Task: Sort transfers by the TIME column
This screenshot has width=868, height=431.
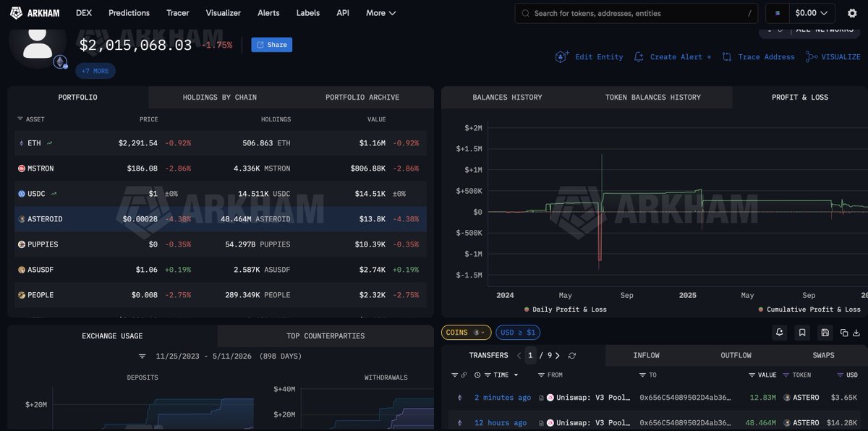Action: pos(501,375)
